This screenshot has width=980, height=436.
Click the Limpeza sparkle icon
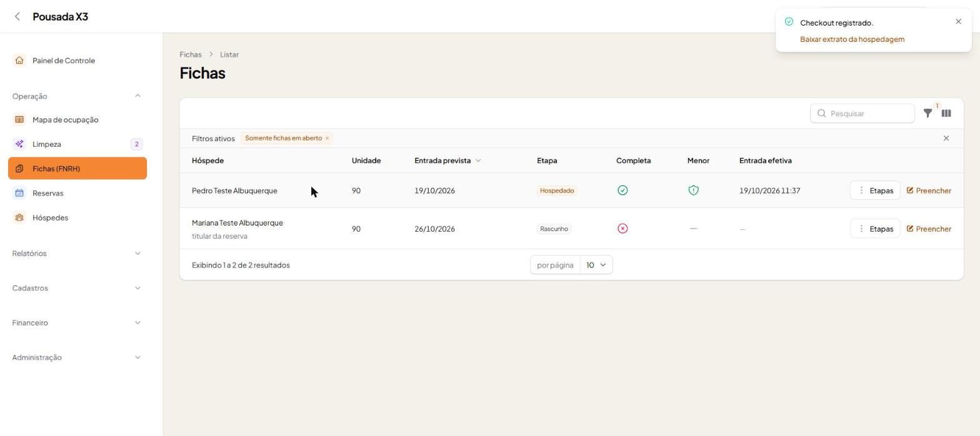click(x=19, y=144)
